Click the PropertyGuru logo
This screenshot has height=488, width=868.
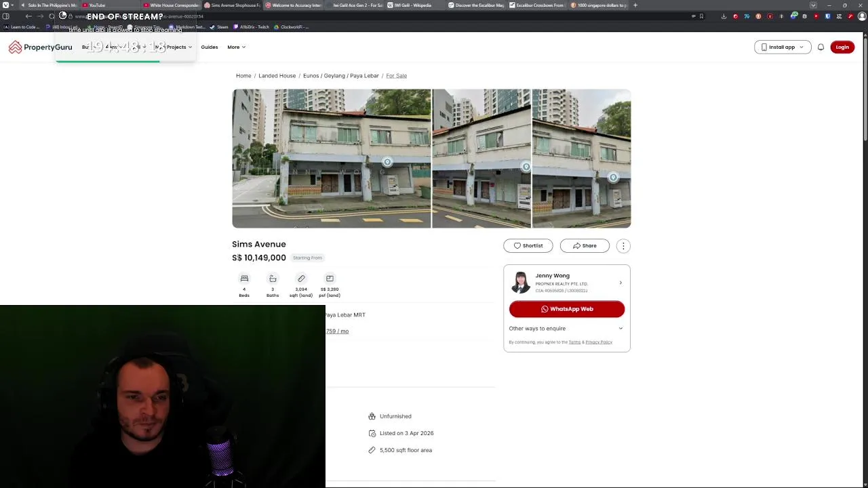pyautogui.click(x=40, y=47)
